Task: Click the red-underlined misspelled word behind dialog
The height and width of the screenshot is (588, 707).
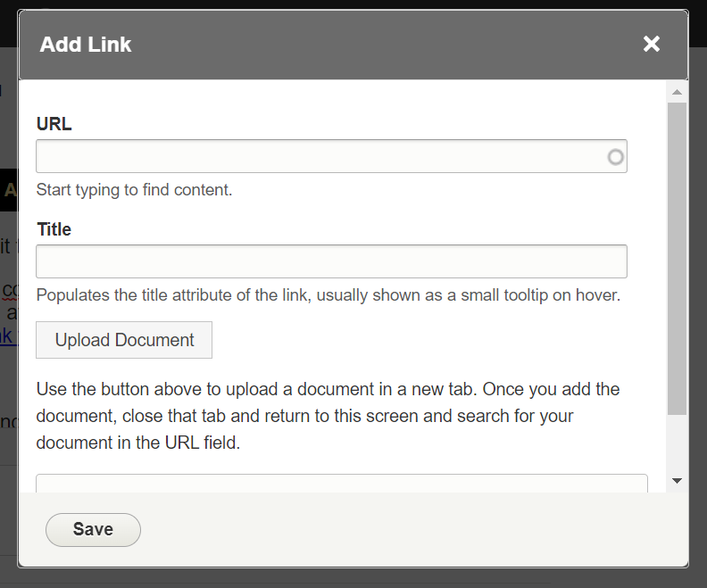Action: coord(9,291)
